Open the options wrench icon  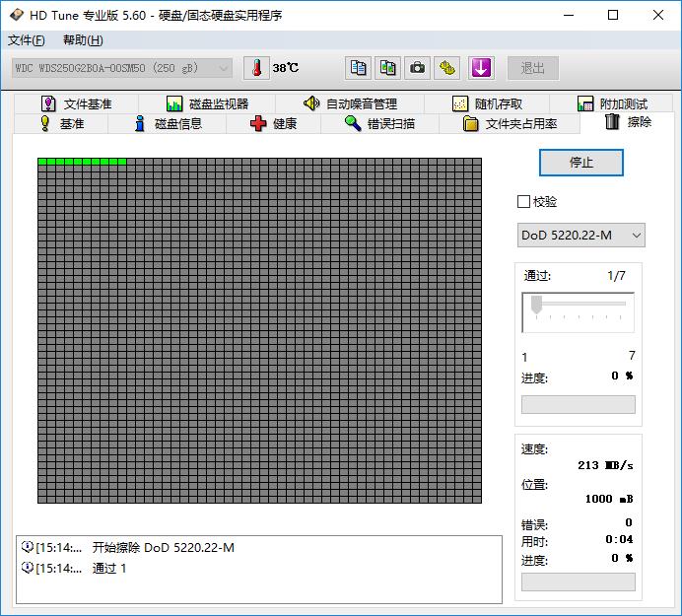pos(448,68)
